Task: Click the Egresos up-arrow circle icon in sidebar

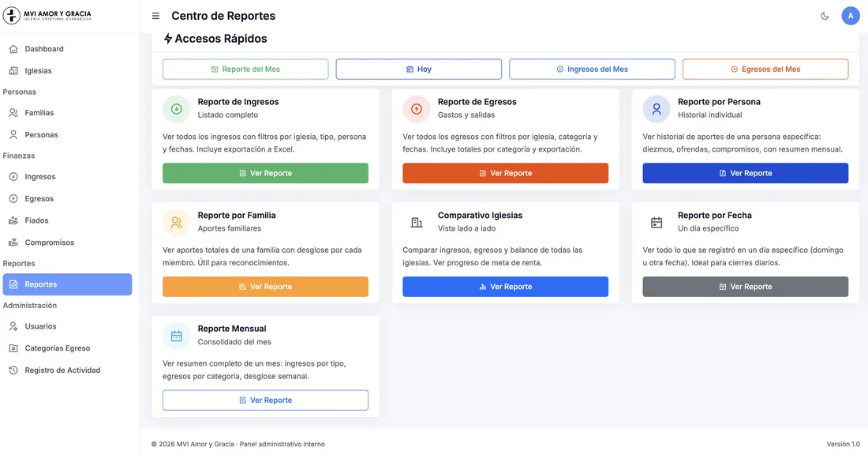Action: pyautogui.click(x=13, y=198)
